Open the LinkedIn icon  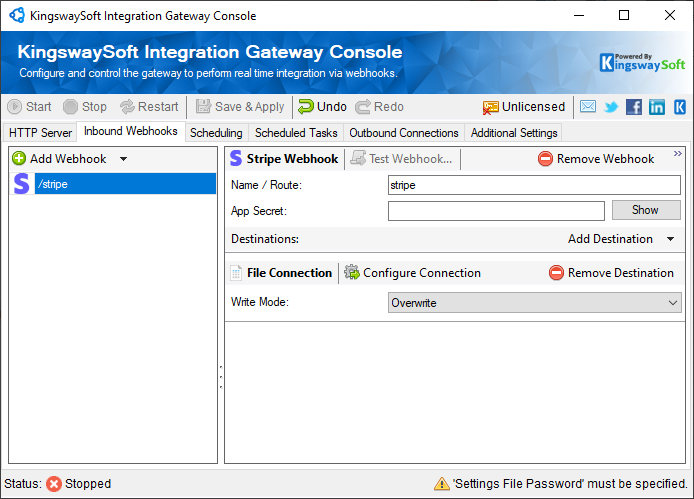[657, 107]
